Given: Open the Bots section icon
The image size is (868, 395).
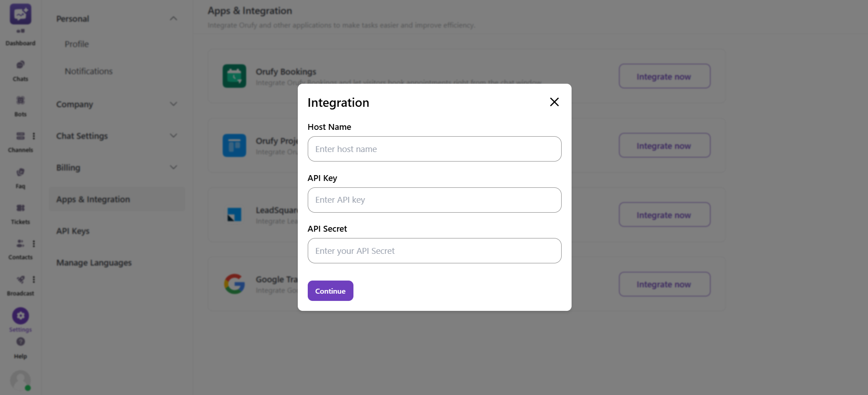Looking at the screenshot, I should pyautogui.click(x=20, y=100).
